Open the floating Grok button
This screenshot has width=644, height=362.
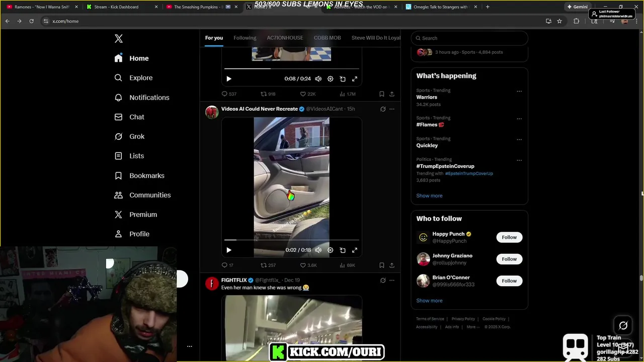[x=623, y=325]
